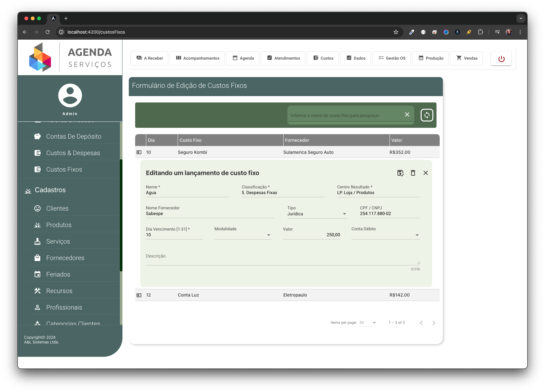Close the fixed cost editing form
Viewport: 545px width, 392px height.
tap(426, 173)
